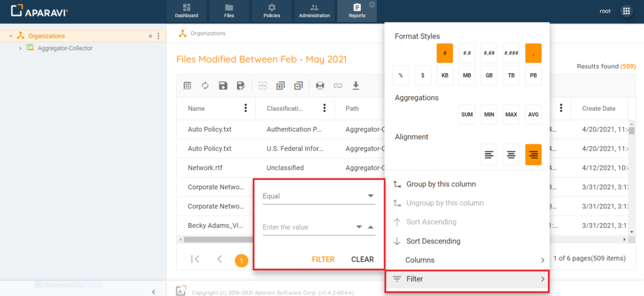644x296 pixels.
Task: Open the root user menu
Action: 605,11
